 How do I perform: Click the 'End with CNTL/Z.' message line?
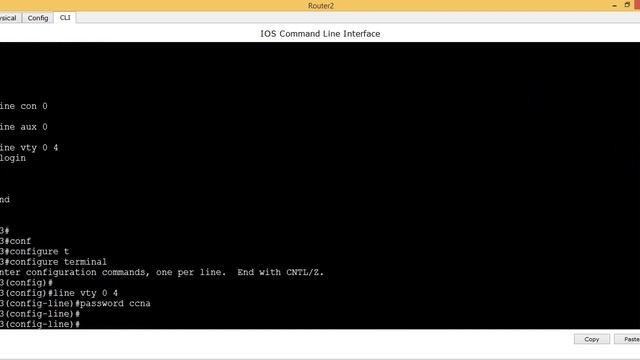tap(162, 272)
